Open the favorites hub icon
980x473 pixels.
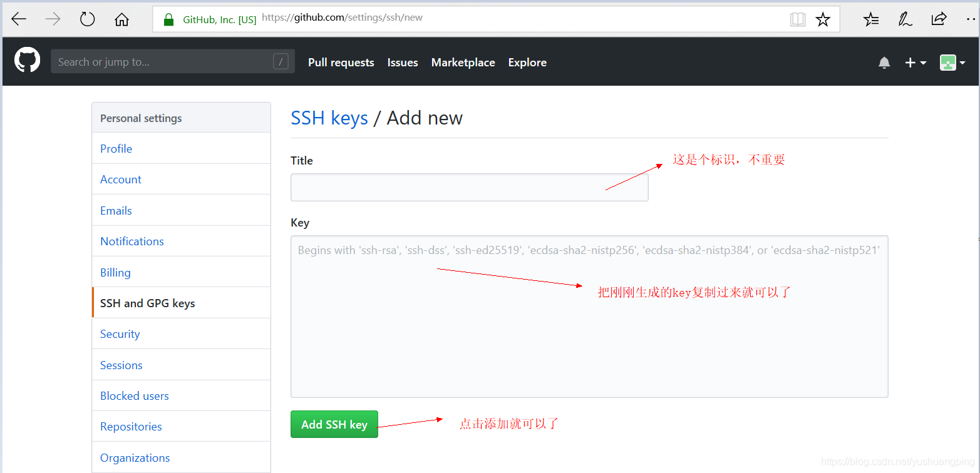tap(871, 19)
